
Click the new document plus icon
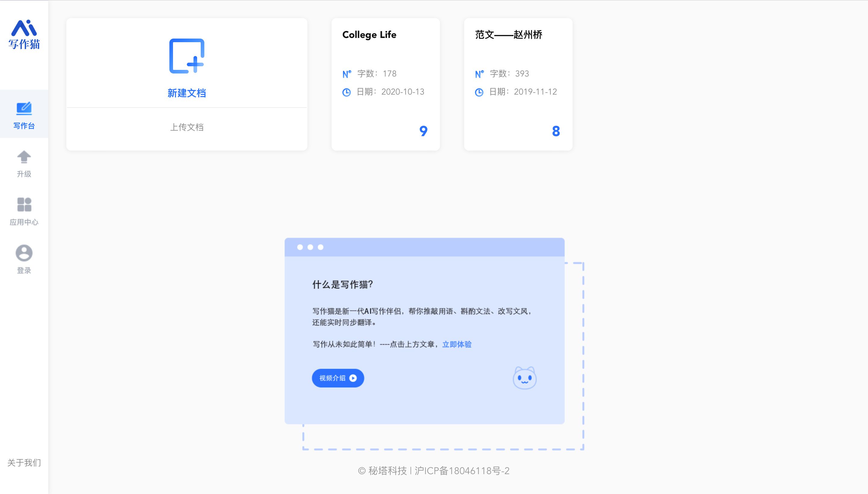[187, 56]
